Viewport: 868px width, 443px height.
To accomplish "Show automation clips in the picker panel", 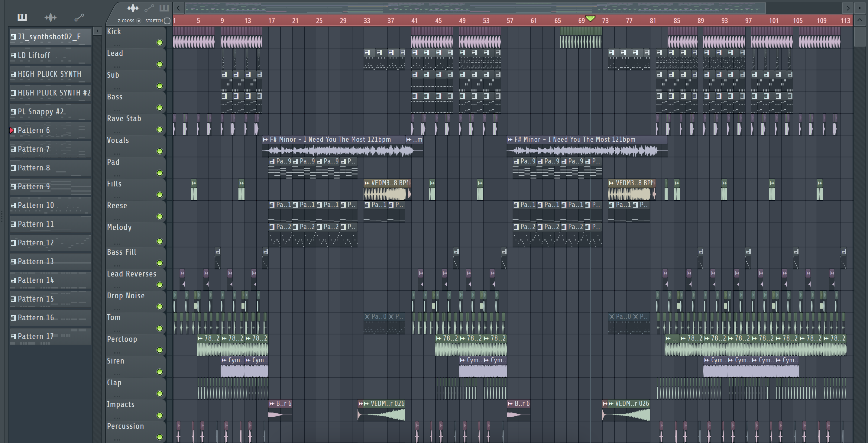I will point(79,18).
